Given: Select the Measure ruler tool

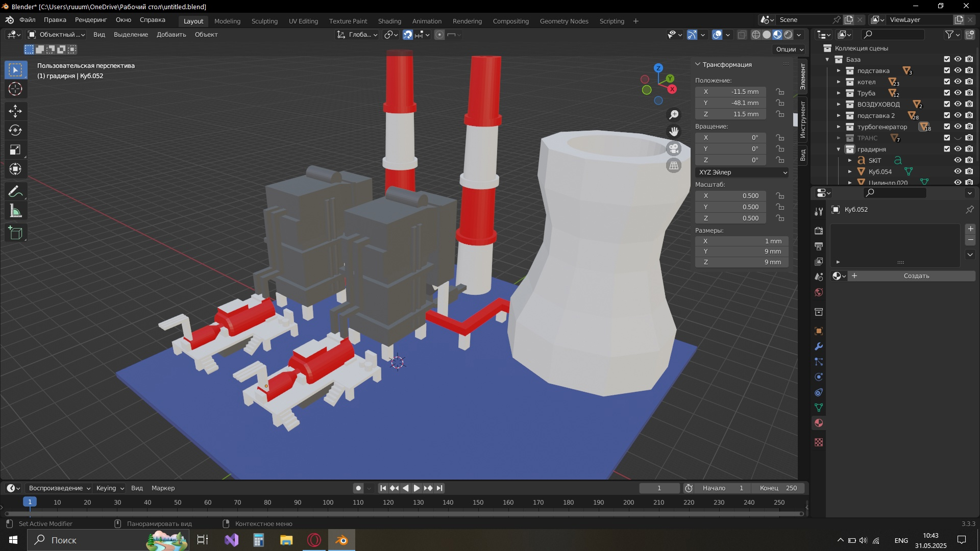Looking at the screenshot, I should point(15,211).
